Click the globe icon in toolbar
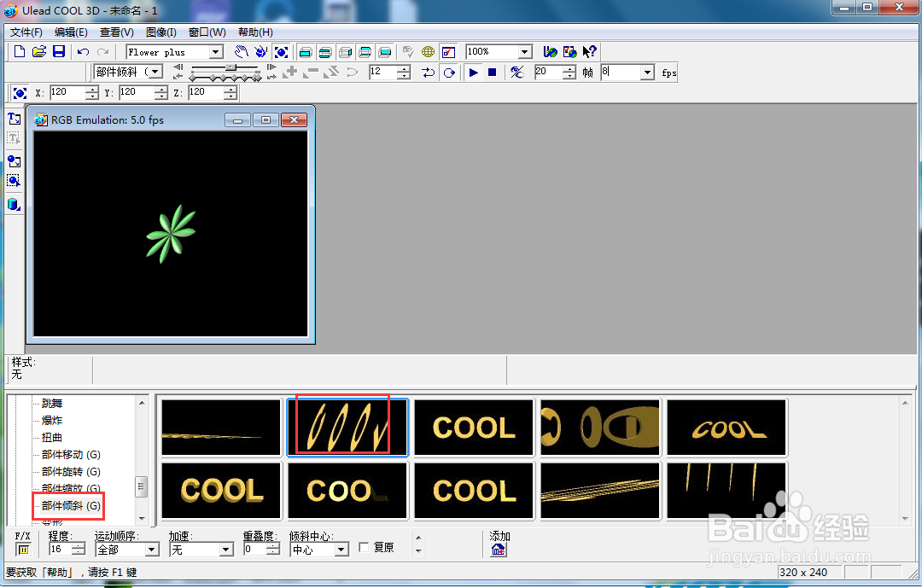Viewport: 922px width, 588px height. [428, 52]
